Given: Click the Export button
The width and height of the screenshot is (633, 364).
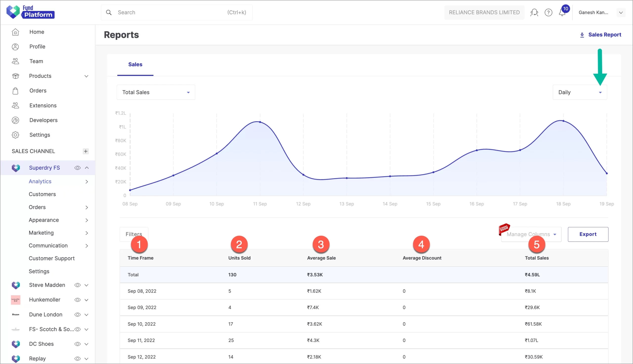Looking at the screenshot, I should [x=588, y=234].
